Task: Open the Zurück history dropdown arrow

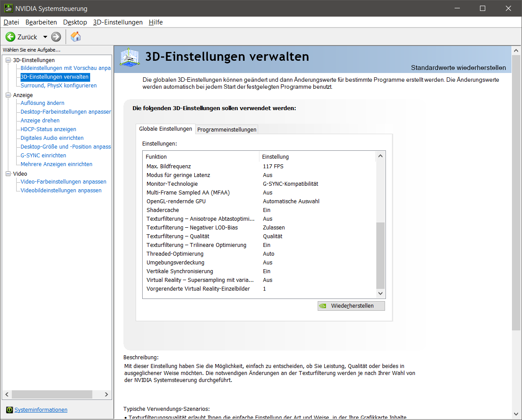Action: coord(45,37)
